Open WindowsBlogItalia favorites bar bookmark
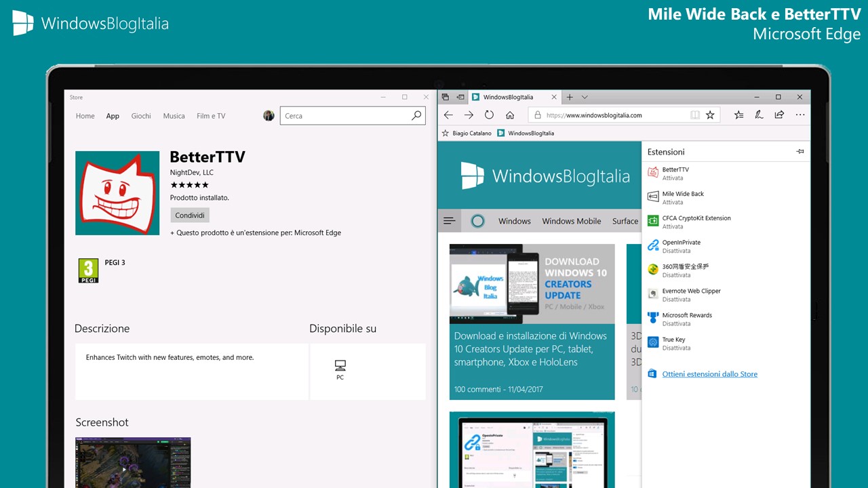 [x=526, y=134]
